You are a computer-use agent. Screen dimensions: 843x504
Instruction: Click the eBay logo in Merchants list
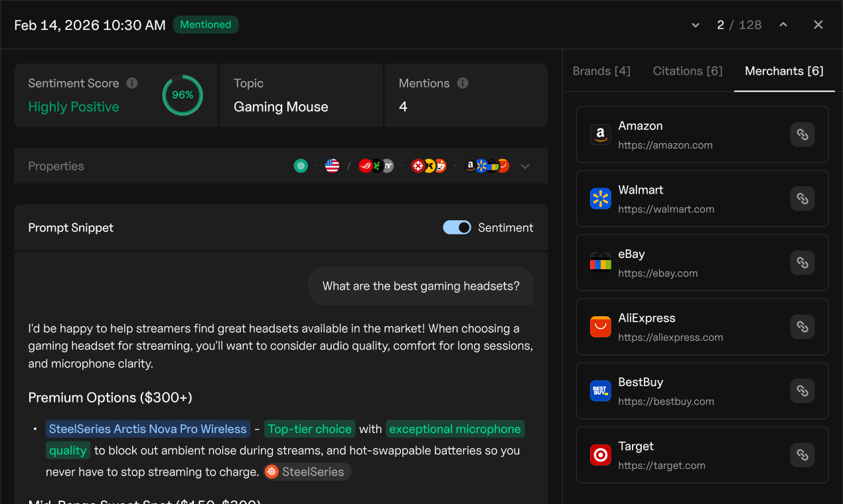pos(601,263)
